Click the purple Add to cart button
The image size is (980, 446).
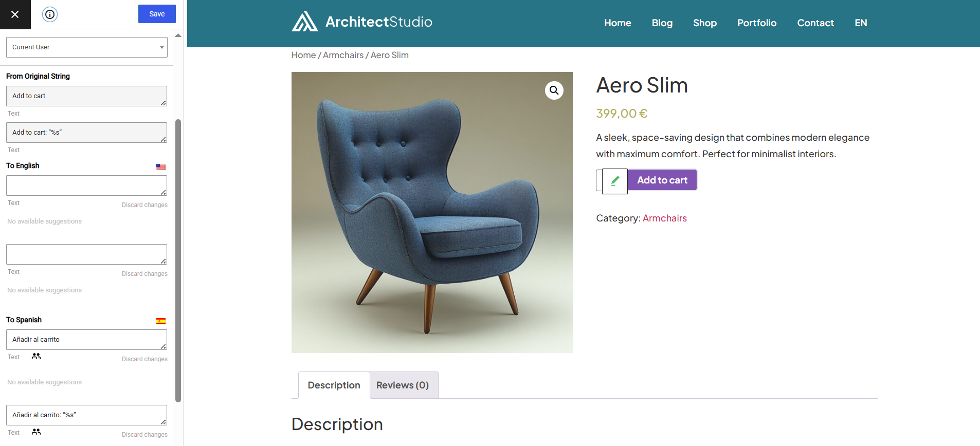(x=662, y=180)
